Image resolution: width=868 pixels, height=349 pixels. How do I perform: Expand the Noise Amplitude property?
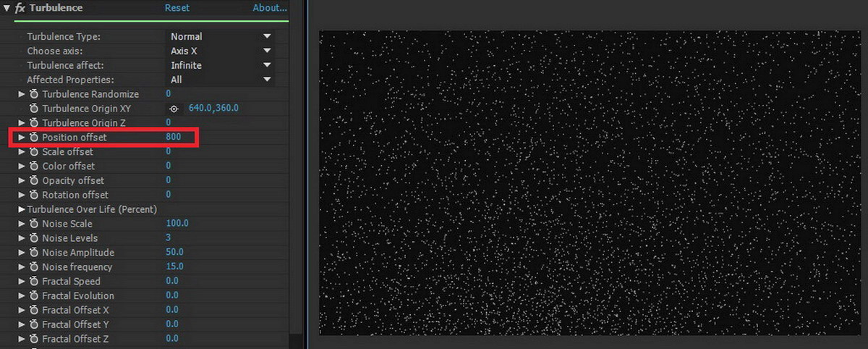[22, 253]
